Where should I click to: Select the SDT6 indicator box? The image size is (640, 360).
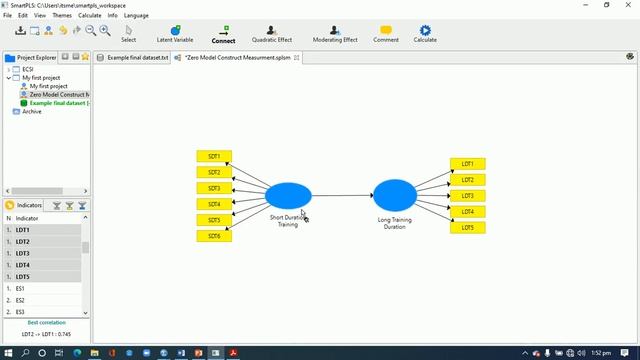[x=214, y=236]
